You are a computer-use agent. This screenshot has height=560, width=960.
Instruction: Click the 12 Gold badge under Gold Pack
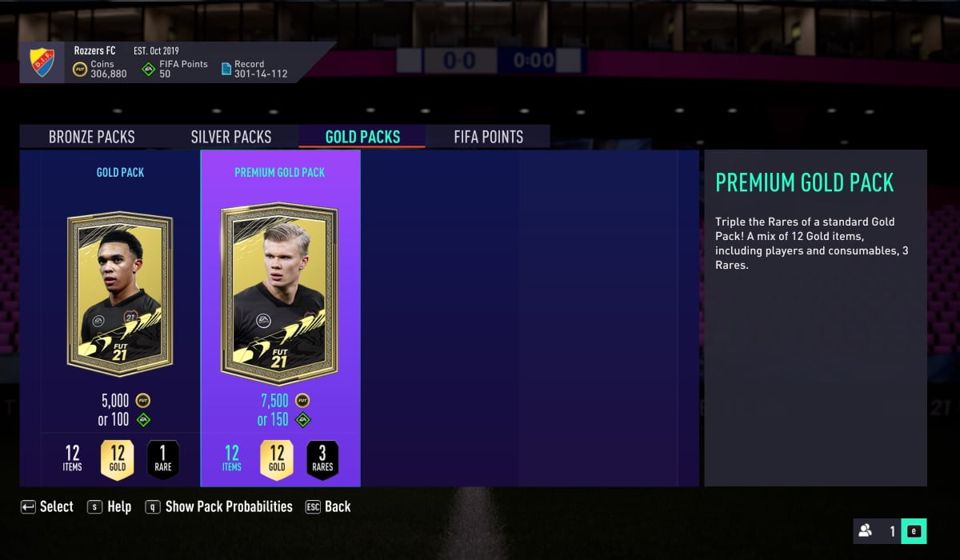point(117,460)
